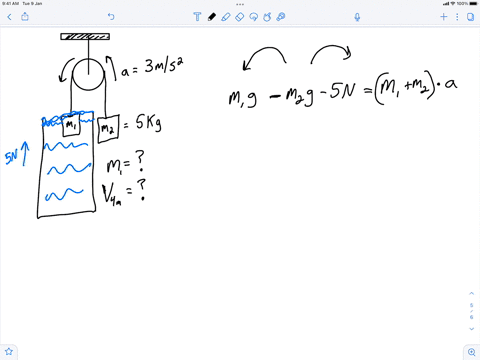Toggle the zoom window magnifier
480x360 pixels.
472,352
